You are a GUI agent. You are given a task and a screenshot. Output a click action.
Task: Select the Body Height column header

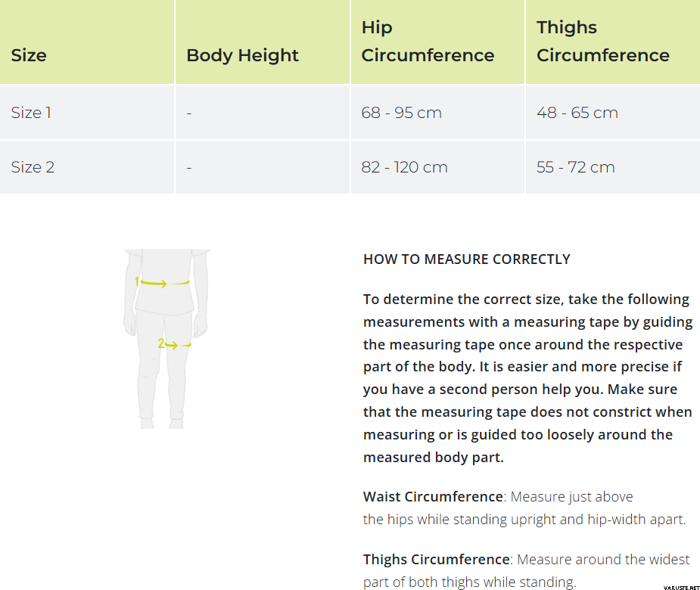coord(242,55)
